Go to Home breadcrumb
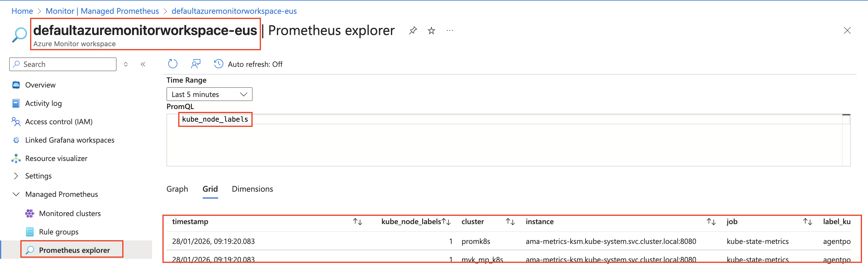Image resolution: width=868 pixels, height=264 pixels. click(x=22, y=11)
